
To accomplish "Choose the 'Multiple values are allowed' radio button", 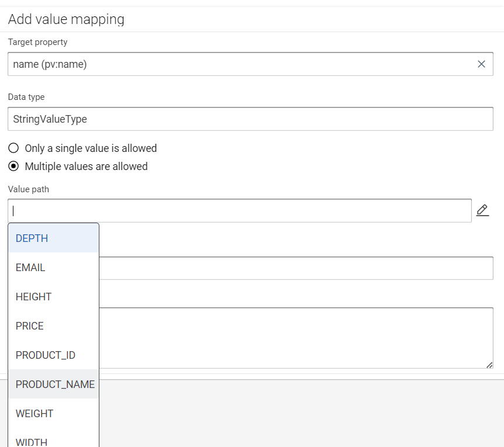I will [13, 167].
